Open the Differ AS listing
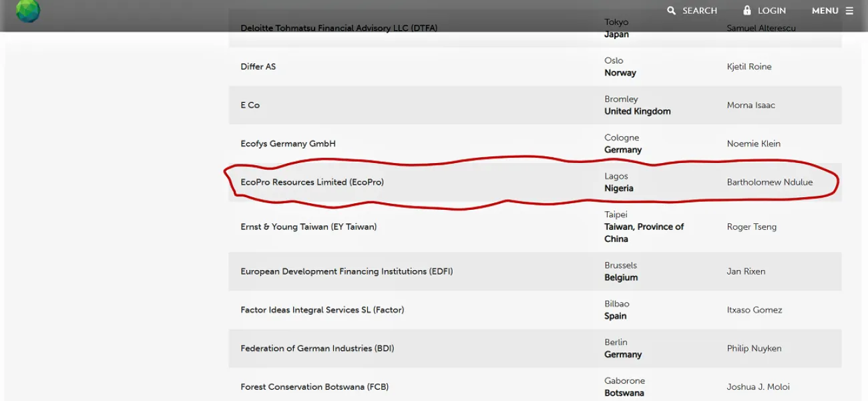Viewport: 868px width, 401px height. coord(258,66)
